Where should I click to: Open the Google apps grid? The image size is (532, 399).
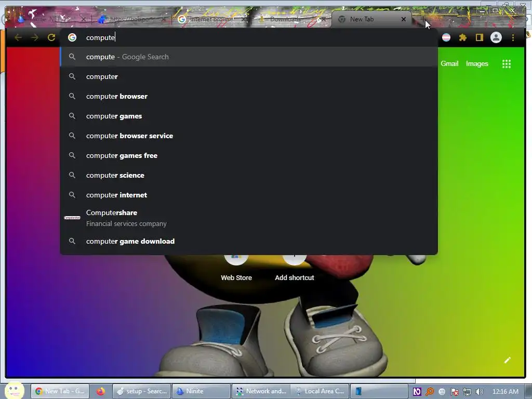[506, 64]
